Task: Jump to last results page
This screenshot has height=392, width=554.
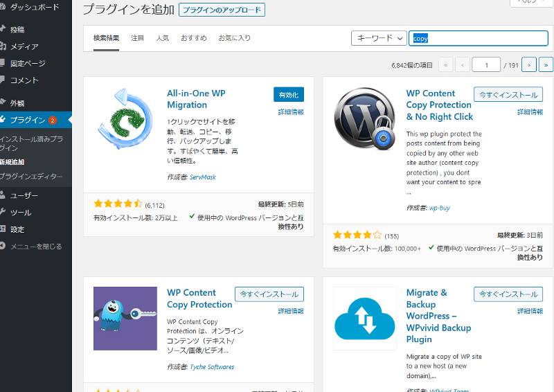Action: point(546,64)
